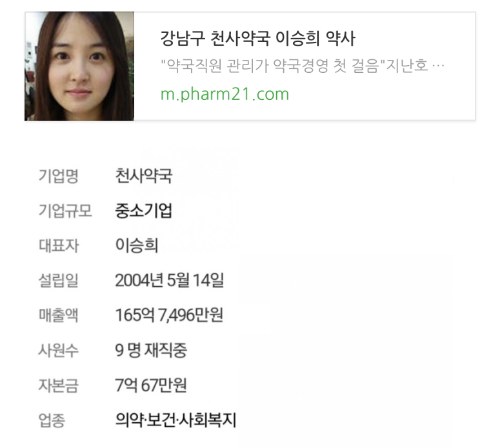502x448 pixels.
Task: Click the m.pharm21.com green URL
Action: point(225,94)
